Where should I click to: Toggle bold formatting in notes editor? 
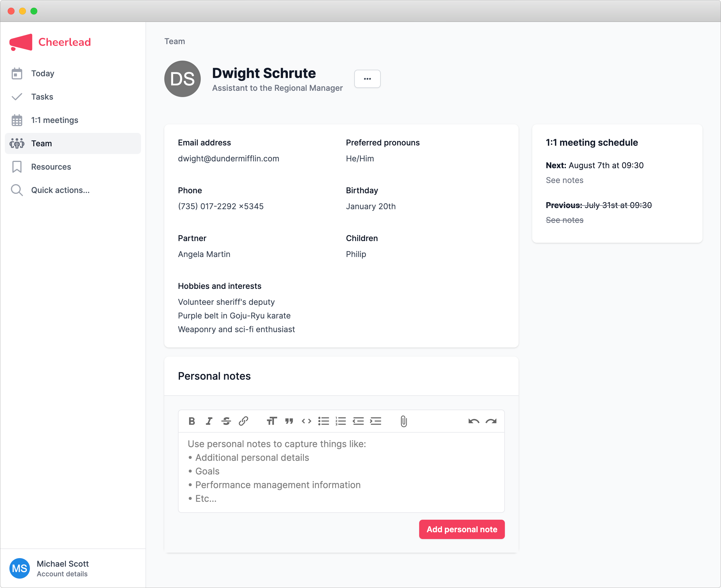(x=192, y=421)
